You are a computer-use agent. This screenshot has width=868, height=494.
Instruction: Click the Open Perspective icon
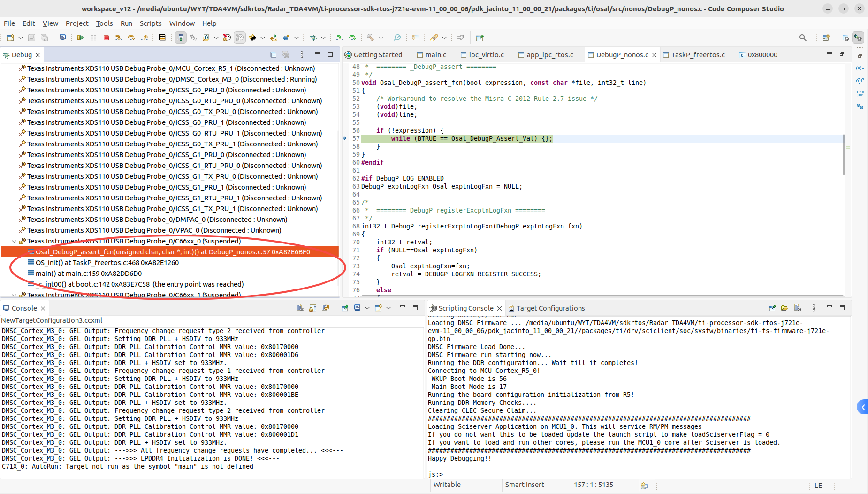tap(826, 38)
